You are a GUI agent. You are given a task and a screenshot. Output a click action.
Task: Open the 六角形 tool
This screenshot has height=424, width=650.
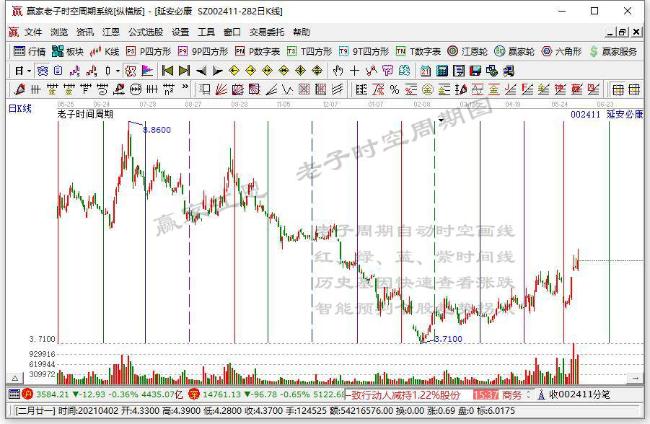tap(561, 51)
